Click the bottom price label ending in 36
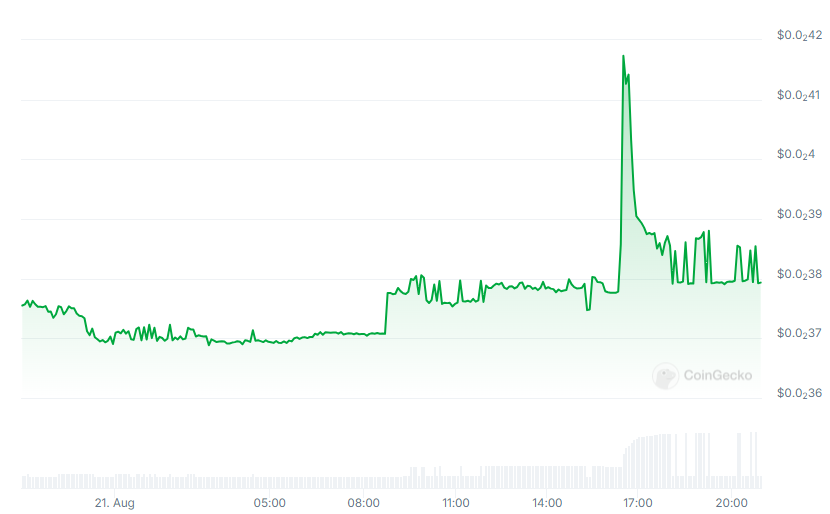The width and height of the screenshot is (830, 514). coord(799,393)
